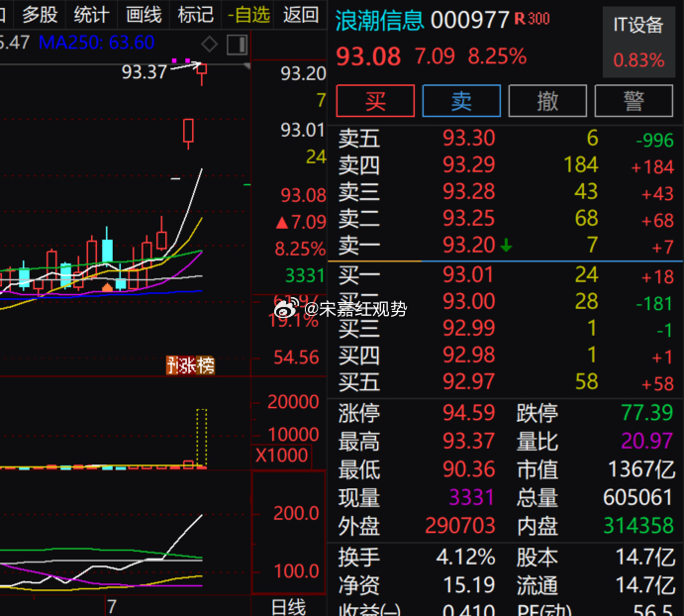Click the 量比 value 20.97
The width and height of the screenshot is (684, 616).
[647, 441]
